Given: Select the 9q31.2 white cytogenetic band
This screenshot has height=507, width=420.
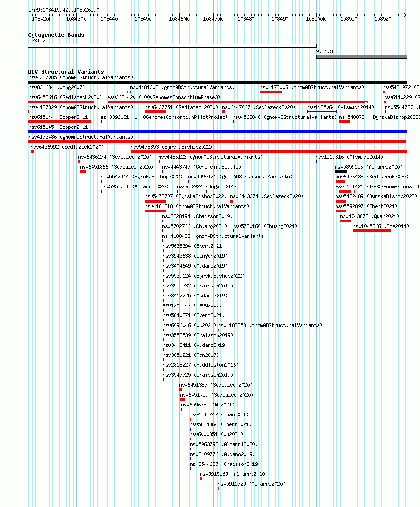Looking at the screenshot, I should (172, 46).
